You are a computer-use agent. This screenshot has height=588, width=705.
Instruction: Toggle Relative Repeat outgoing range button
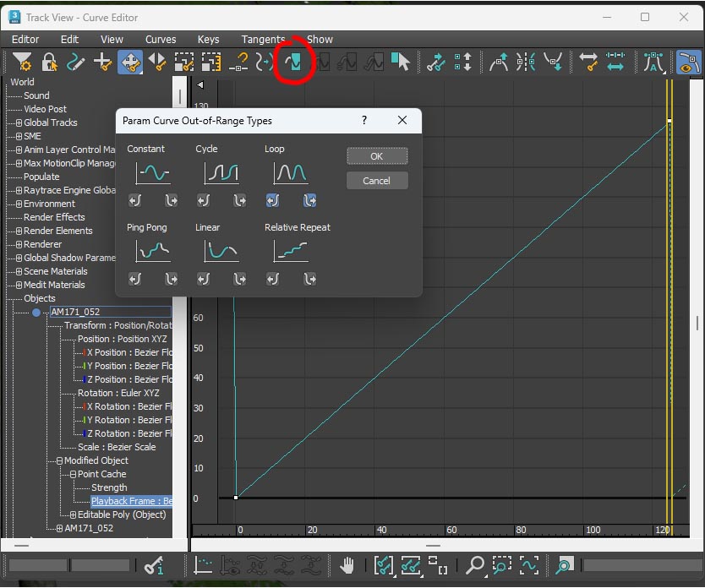pos(309,279)
